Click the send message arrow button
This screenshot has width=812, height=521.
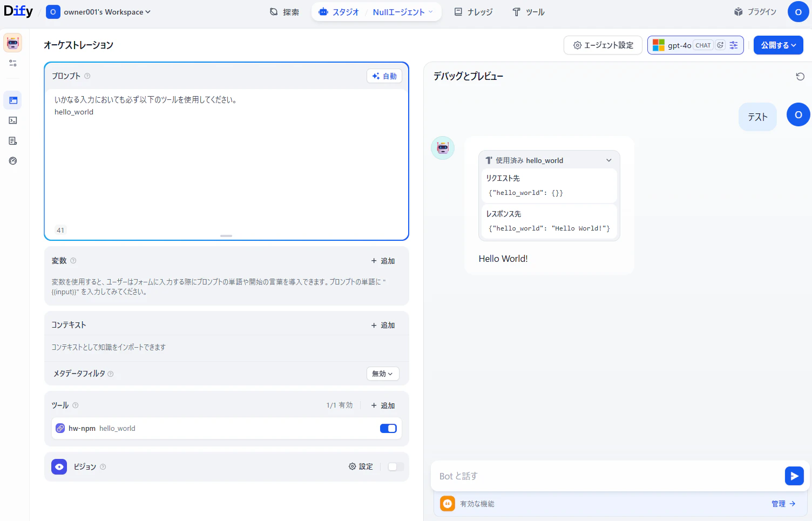794,476
